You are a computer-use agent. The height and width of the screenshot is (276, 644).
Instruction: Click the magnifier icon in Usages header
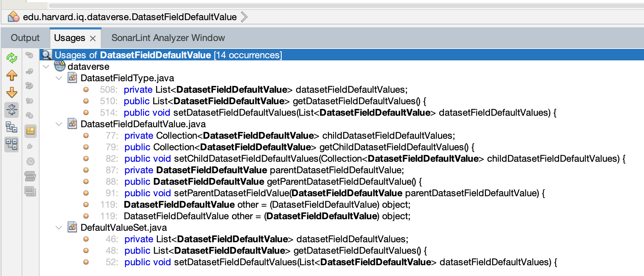pyautogui.click(x=46, y=55)
